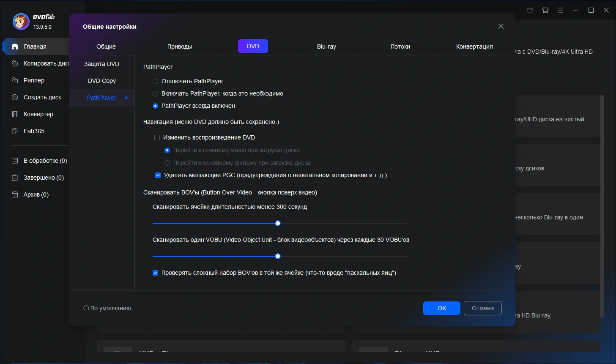Open the Главная home icon

click(15, 47)
